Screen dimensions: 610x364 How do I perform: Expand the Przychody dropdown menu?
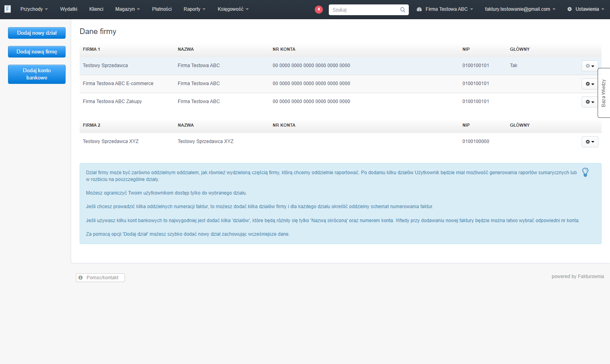point(34,9)
